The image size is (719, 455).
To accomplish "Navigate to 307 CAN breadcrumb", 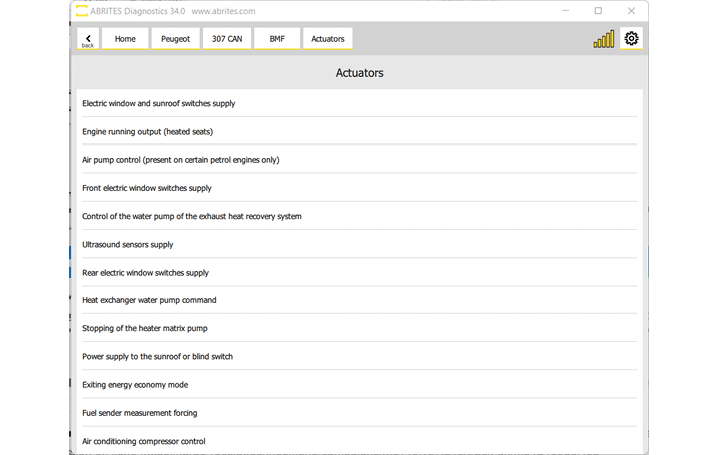I will click(x=226, y=39).
